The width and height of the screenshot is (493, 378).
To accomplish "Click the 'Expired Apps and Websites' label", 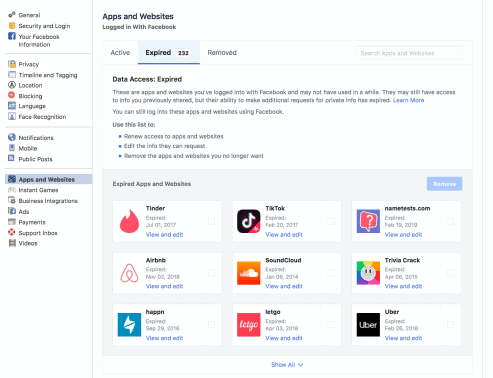I will [152, 184].
